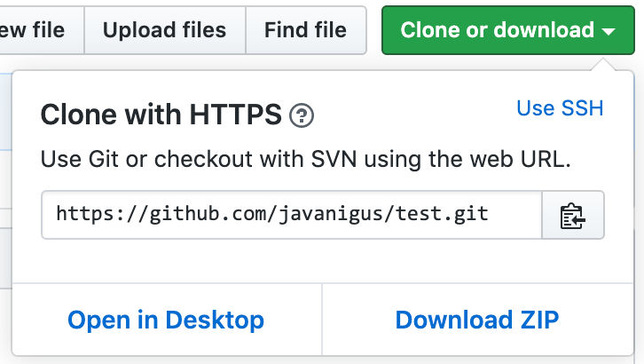Screen dimensions: 644x364
Task: Expand the Clone or download caret arrow
Action: click(609, 31)
